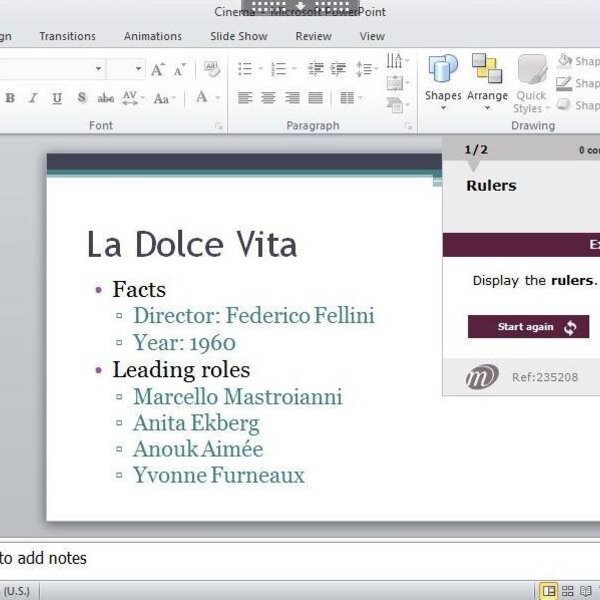Switch to View tab
This screenshot has height=600, width=600.
point(372,36)
